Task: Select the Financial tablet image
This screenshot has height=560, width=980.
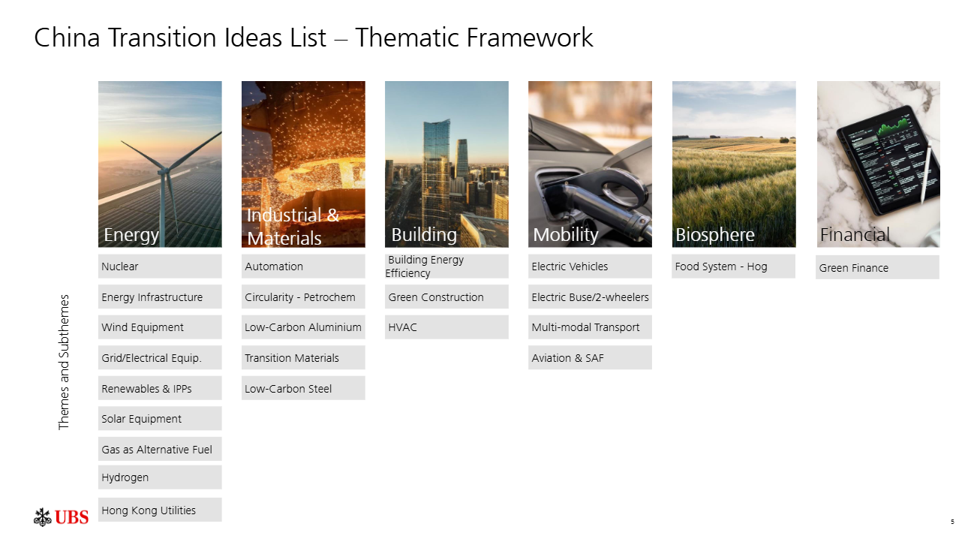Action: (878, 164)
